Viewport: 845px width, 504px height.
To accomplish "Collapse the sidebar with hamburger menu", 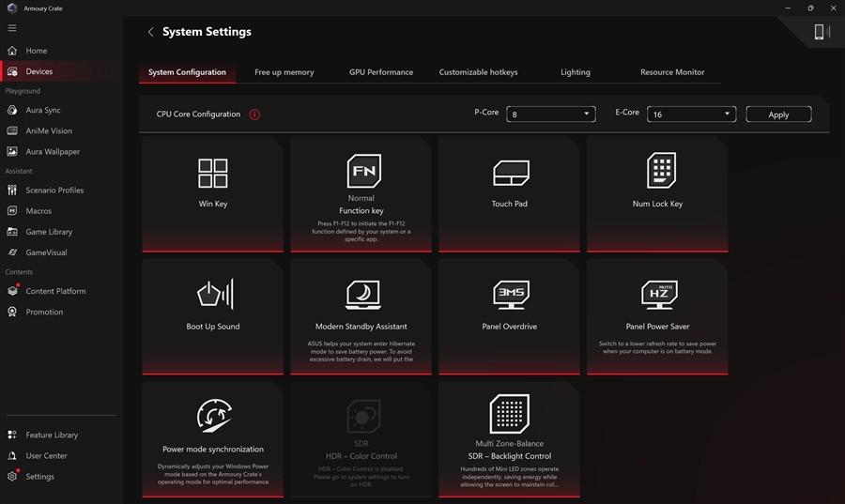I will (x=12, y=28).
